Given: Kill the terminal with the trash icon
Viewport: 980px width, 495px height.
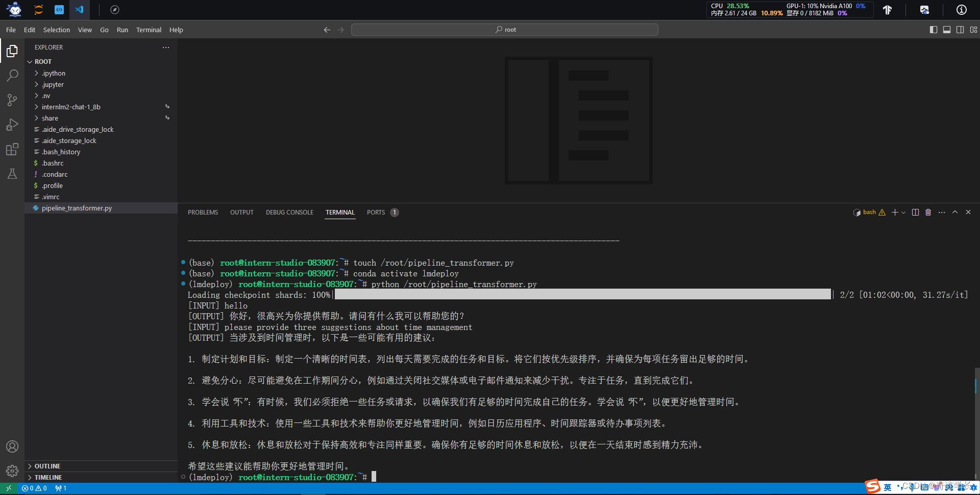Looking at the screenshot, I should coord(928,212).
